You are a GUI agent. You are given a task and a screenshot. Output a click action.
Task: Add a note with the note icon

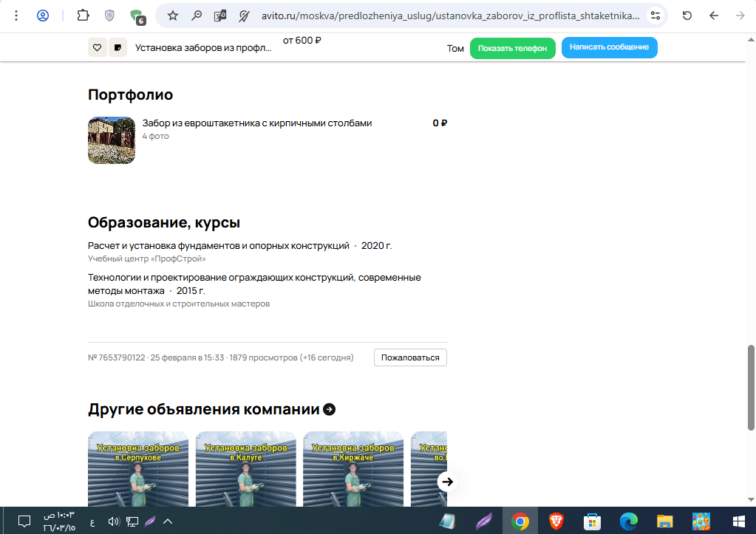(x=118, y=48)
